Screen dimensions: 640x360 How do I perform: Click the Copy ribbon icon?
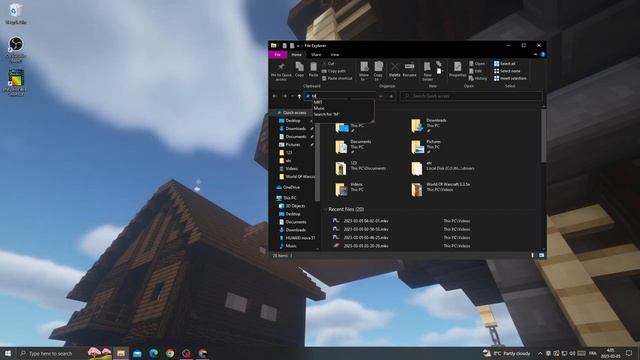[300, 67]
